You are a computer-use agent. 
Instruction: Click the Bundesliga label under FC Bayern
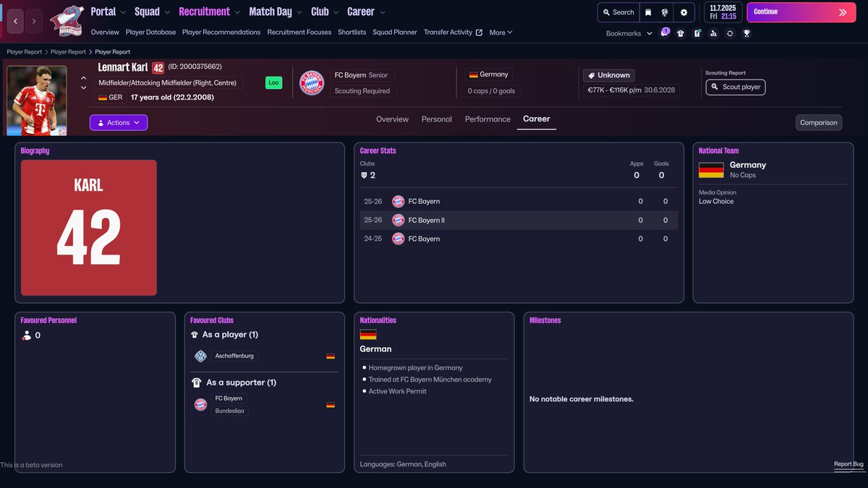[230, 411]
